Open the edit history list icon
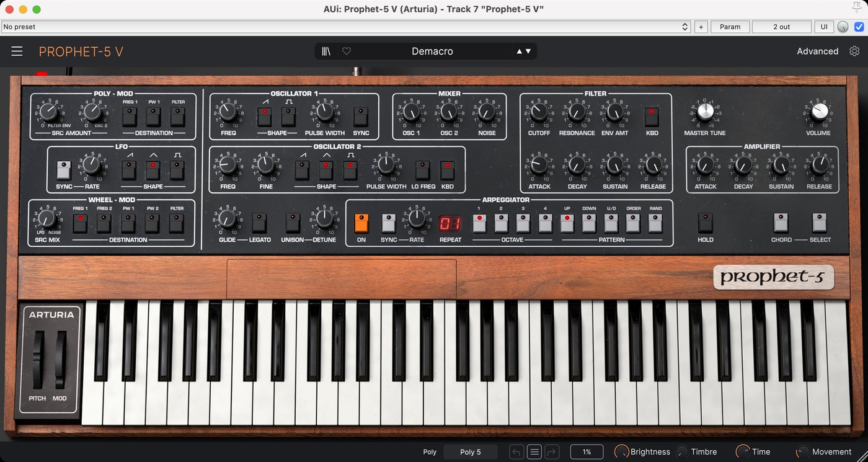 tap(534, 452)
